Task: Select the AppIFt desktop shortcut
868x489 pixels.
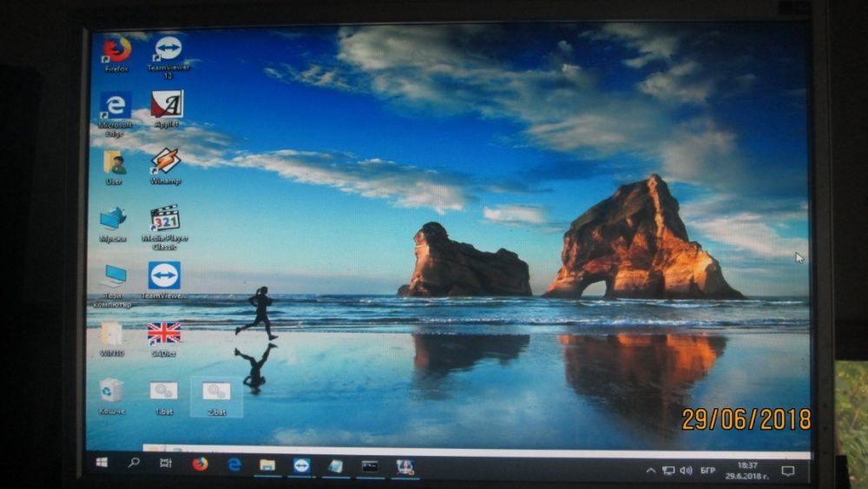Action: coord(167,109)
